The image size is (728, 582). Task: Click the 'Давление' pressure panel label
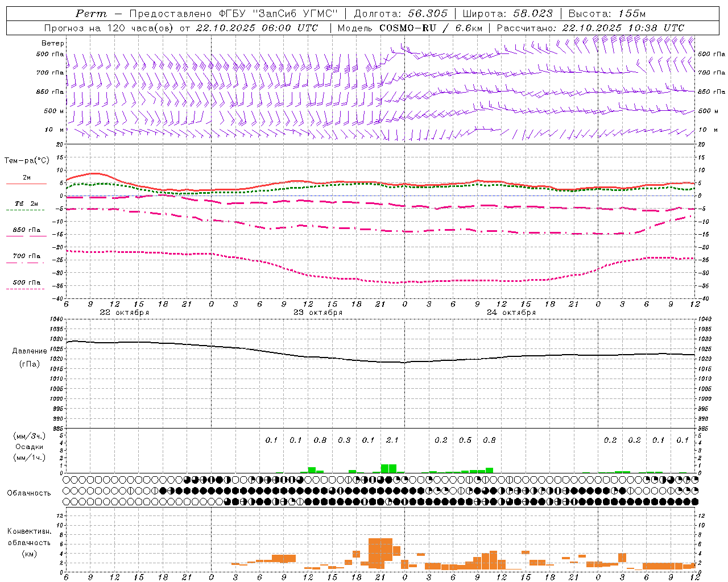click(30, 351)
